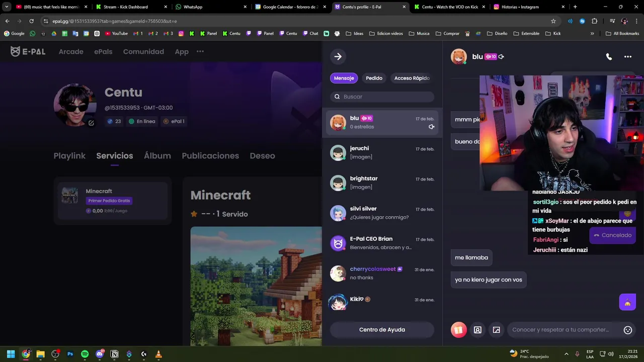
Task: Open the All Bookmarks folder
Action: coord(622,34)
